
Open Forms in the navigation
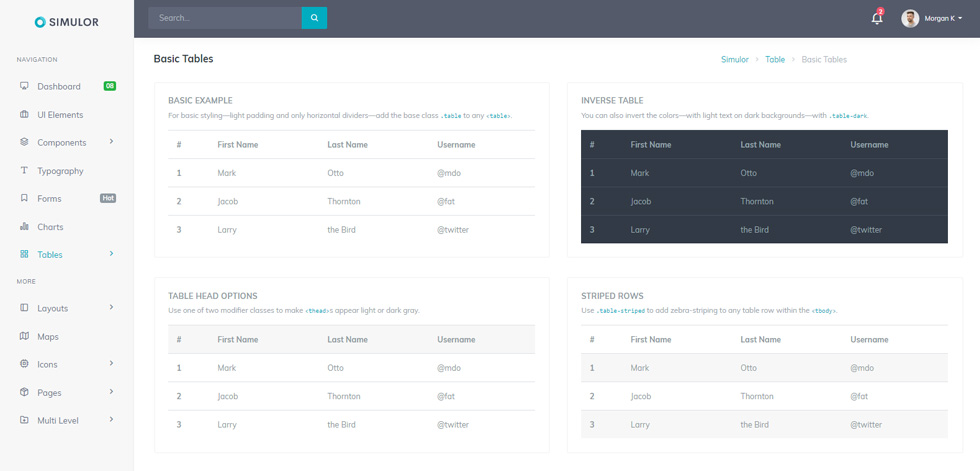coord(49,199)
